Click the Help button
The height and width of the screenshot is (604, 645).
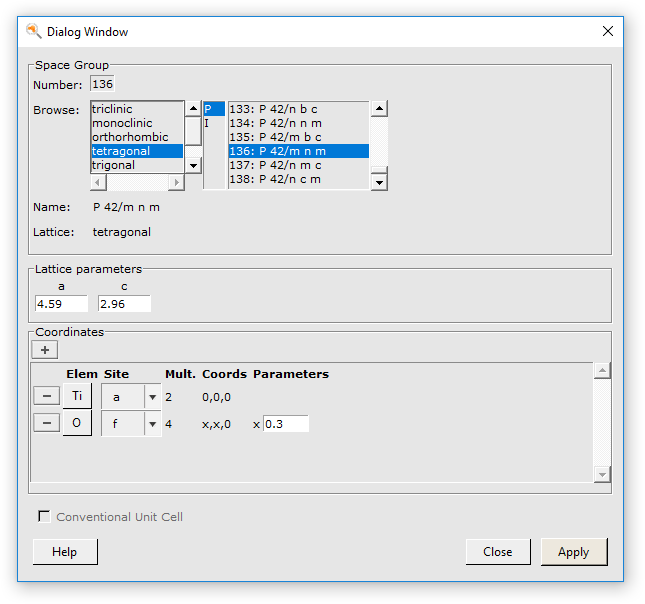[x=65, y=552]
